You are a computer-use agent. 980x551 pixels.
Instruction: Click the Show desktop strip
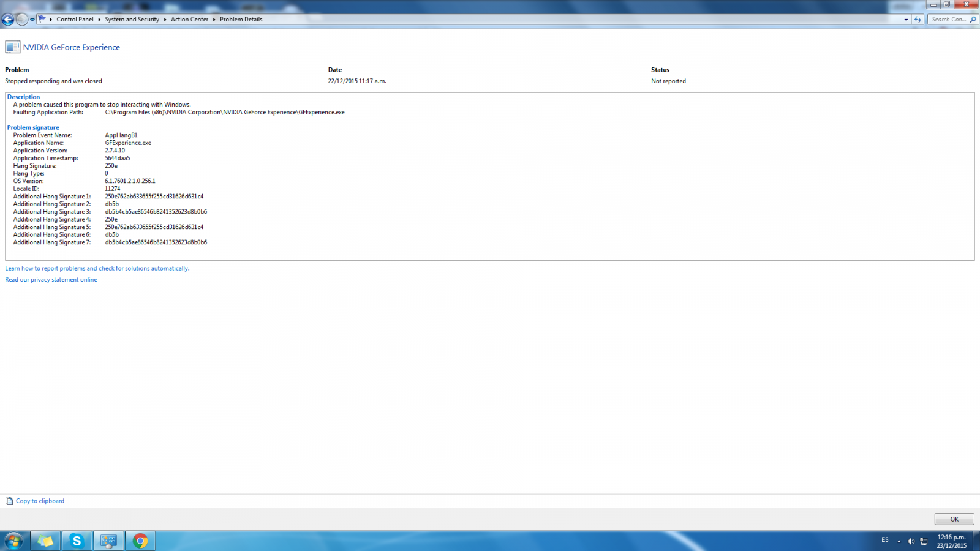[x=976, y=541]
